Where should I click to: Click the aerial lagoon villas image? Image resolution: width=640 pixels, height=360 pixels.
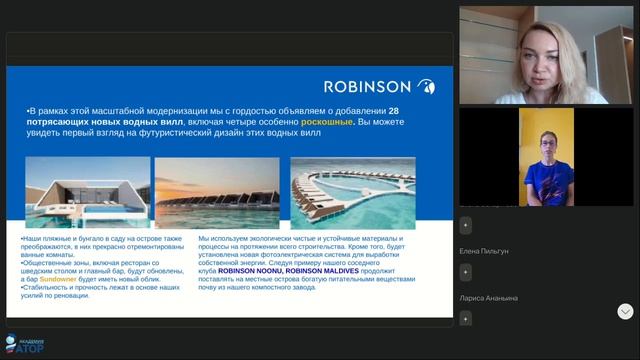[x=353, y=193]
